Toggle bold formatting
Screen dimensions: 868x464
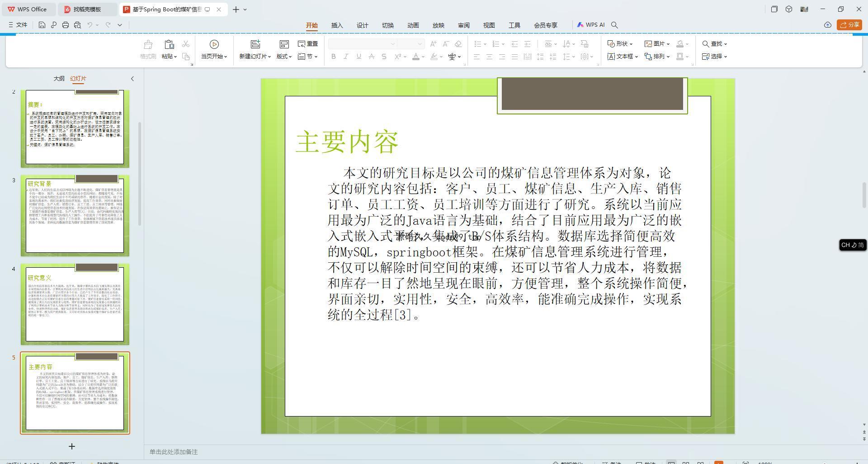click(x=334, y=57)
